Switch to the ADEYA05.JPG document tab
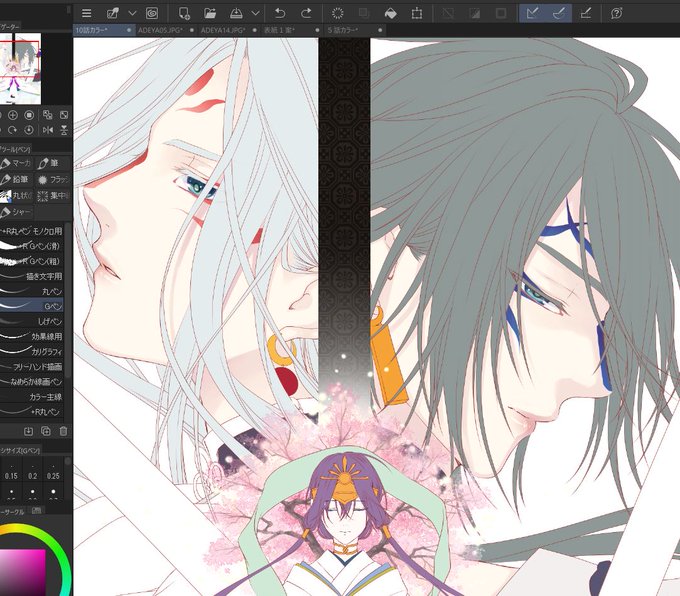 tap(160, 30)
